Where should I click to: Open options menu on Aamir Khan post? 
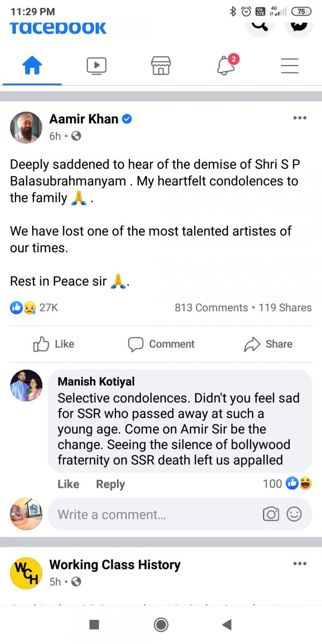299,118
